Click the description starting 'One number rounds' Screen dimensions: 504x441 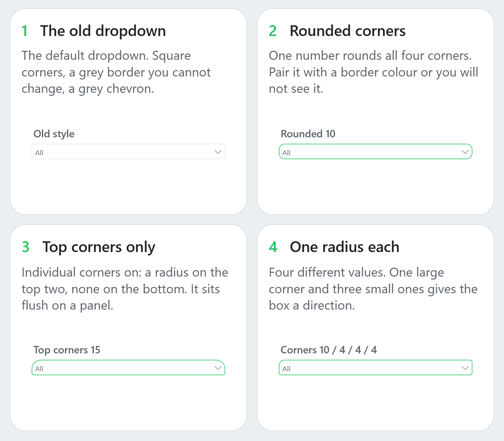[373, 72]
